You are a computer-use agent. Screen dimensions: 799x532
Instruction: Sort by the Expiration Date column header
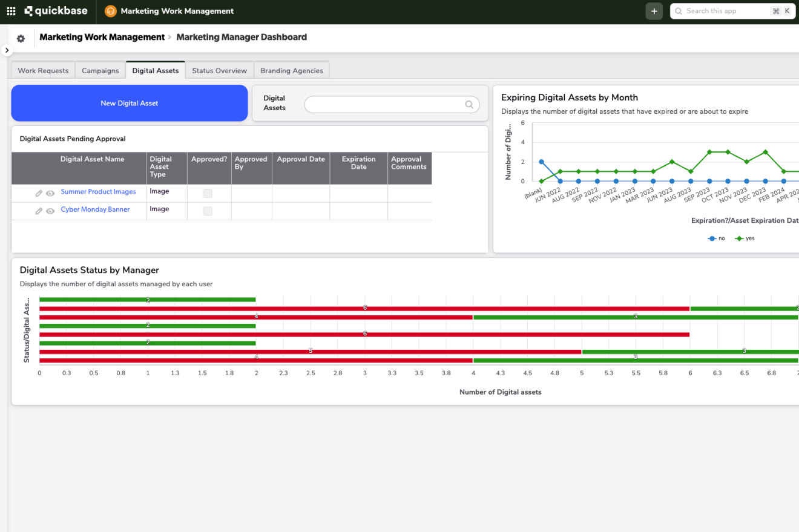tap(358, 163)
